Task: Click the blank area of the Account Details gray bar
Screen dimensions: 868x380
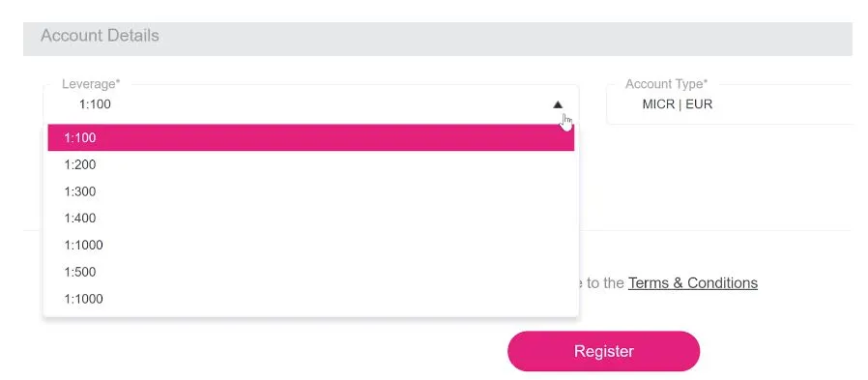Action: point(498,39)
